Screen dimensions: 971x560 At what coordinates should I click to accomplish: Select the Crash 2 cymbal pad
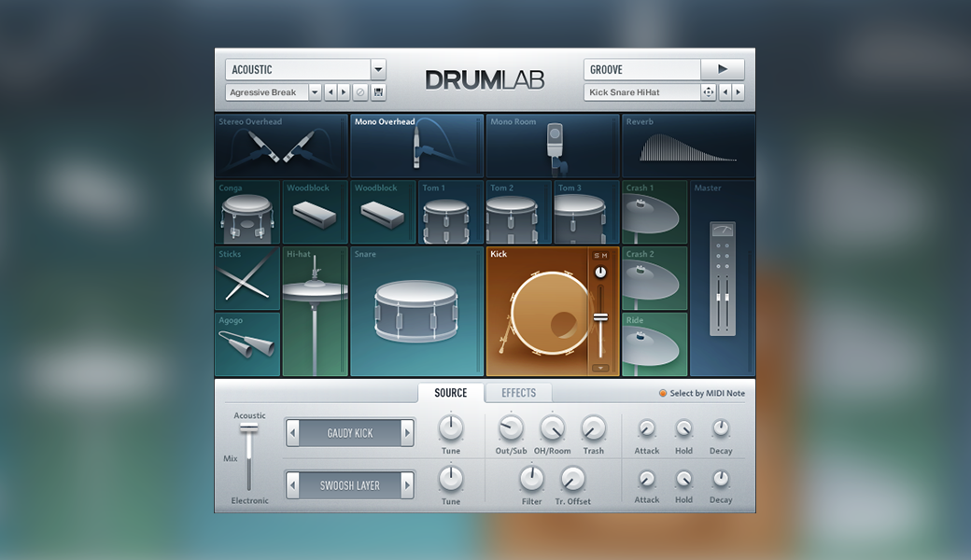(x=654, y=278)
